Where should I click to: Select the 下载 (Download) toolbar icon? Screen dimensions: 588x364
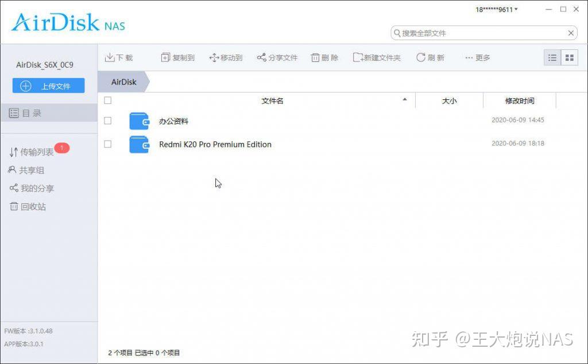[111, 57]
